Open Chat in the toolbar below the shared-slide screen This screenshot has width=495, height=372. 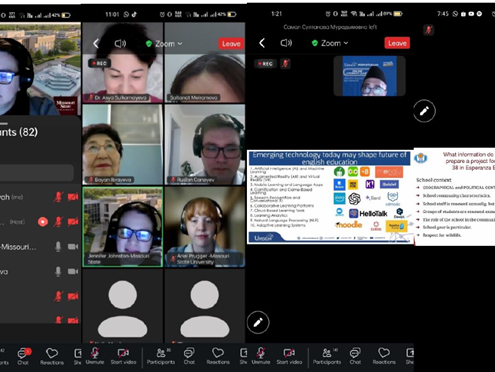click(x=355, y=356)
